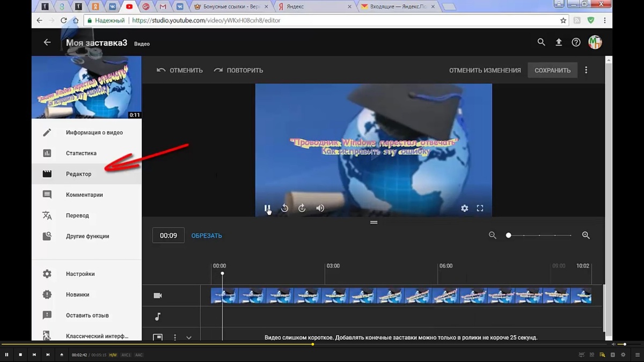644x362 pixels.
Task: Open the Studio search icon
Action: [541, 42]
